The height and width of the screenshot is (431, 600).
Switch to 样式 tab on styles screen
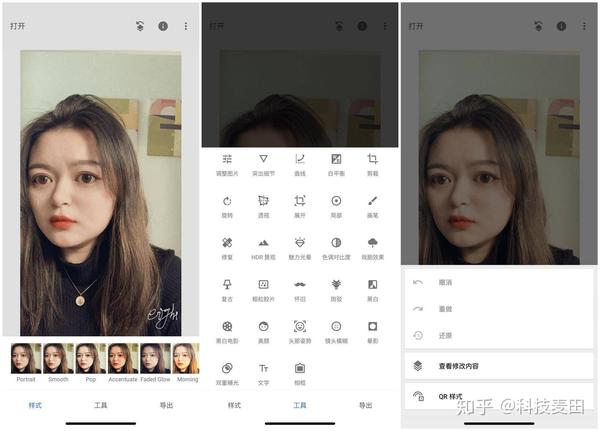coord(35,405)
